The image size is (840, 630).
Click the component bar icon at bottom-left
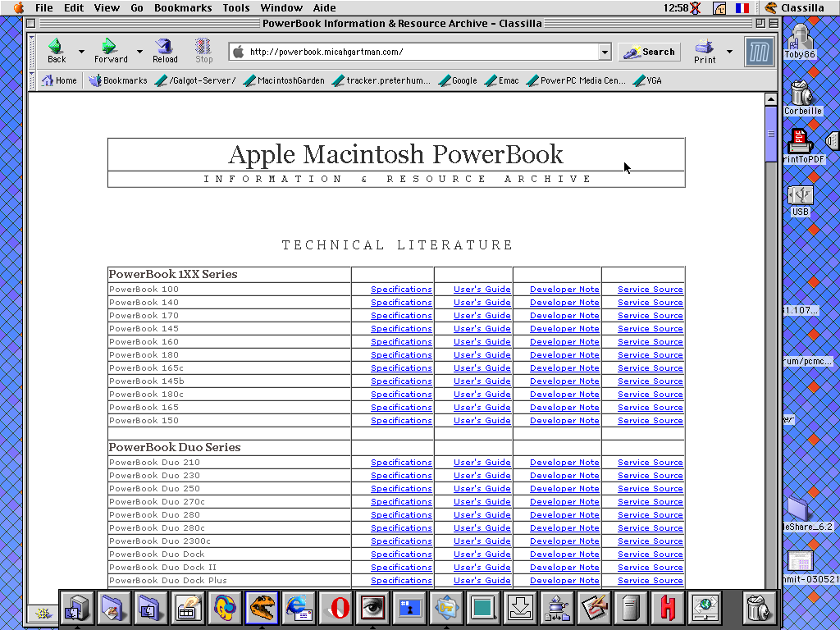coord(43,614)
